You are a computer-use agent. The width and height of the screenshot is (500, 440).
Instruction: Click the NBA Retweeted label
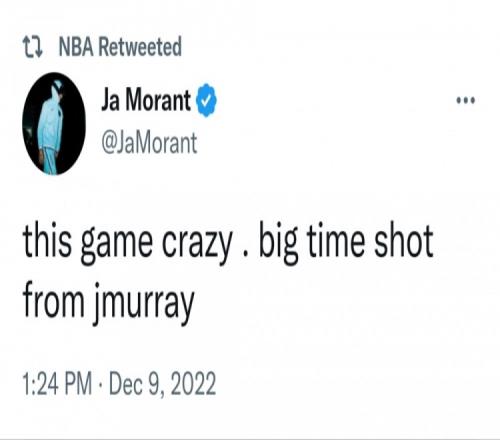(120, 47)
